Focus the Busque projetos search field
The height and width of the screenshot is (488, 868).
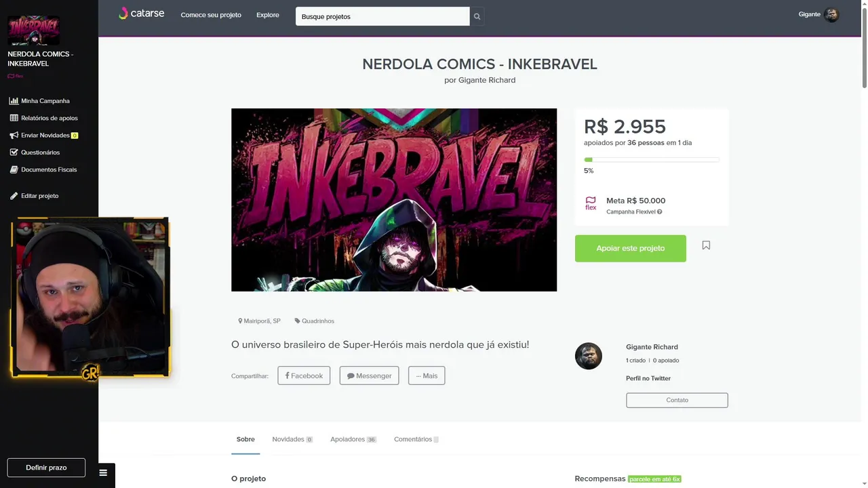[x=382, y=16]
